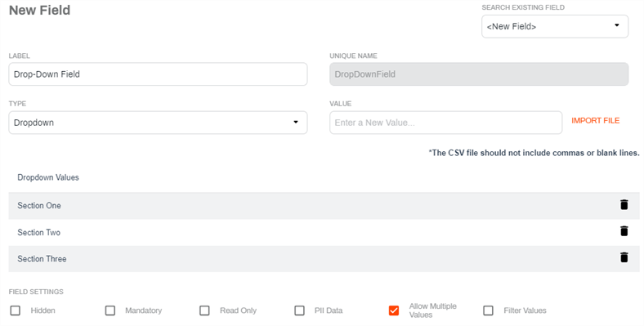Click the Unique Name field

(479, 74)
